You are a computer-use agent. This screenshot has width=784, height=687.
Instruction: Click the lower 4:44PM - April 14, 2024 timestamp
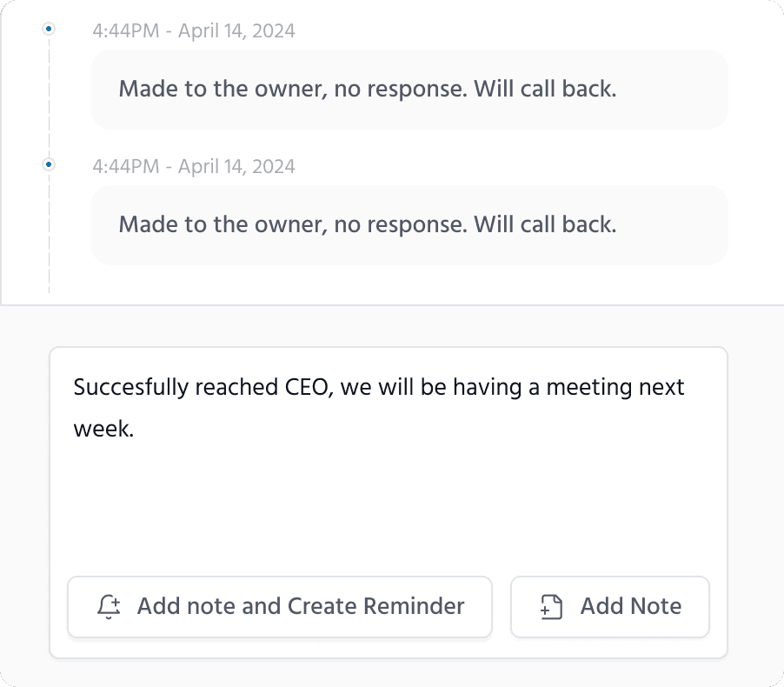(x=194, y=166)
